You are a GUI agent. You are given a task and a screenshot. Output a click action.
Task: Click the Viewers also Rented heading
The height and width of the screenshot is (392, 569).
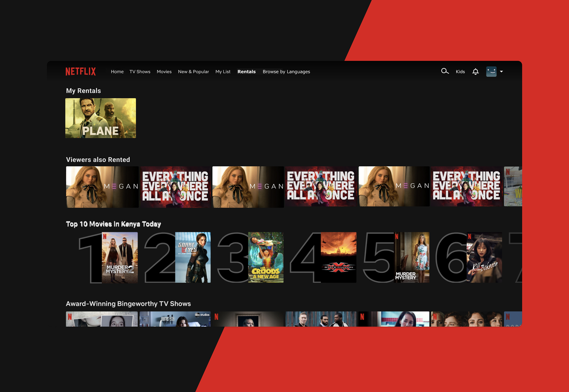(x=98, y=160)
